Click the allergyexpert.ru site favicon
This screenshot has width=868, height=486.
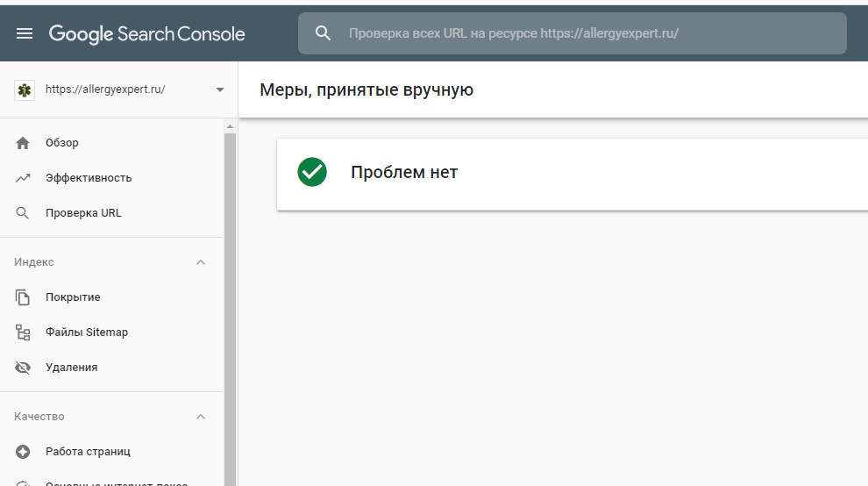25,89
